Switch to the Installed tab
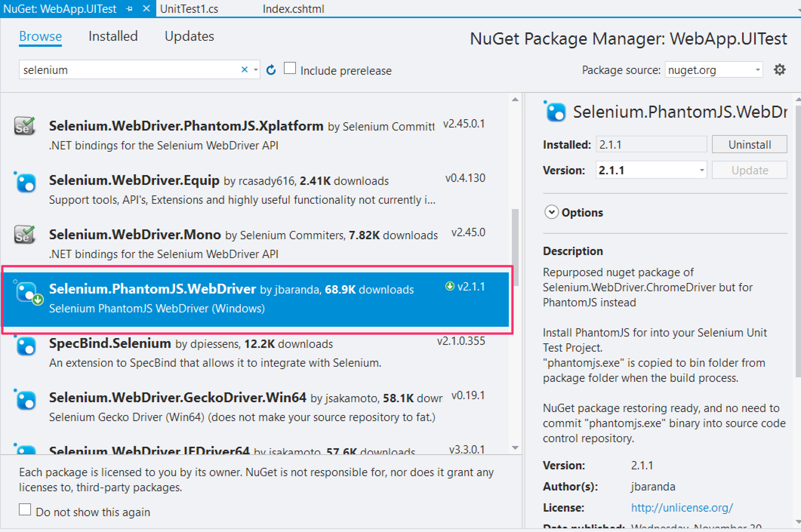The width and height of the screenshot is (801, 532). pos(113,37)
